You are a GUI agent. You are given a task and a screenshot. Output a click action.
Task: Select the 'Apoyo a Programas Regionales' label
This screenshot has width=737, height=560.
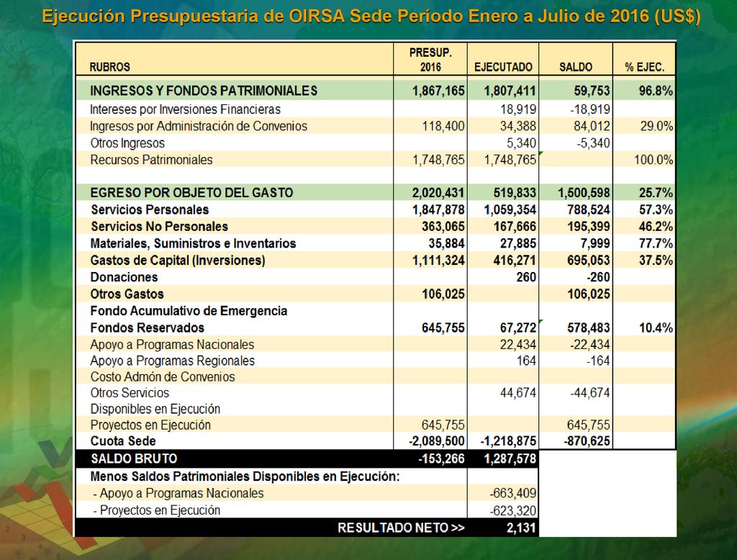pos(173,361)
